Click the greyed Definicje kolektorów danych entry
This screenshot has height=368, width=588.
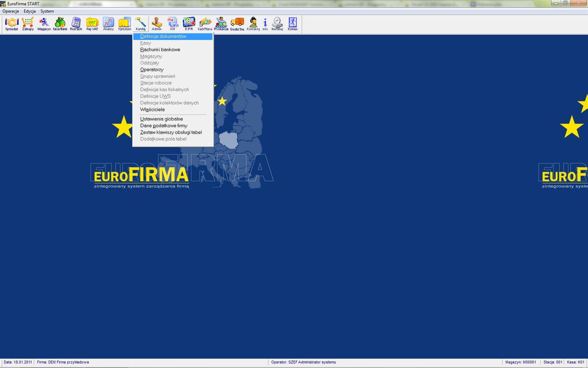[173, 103]
